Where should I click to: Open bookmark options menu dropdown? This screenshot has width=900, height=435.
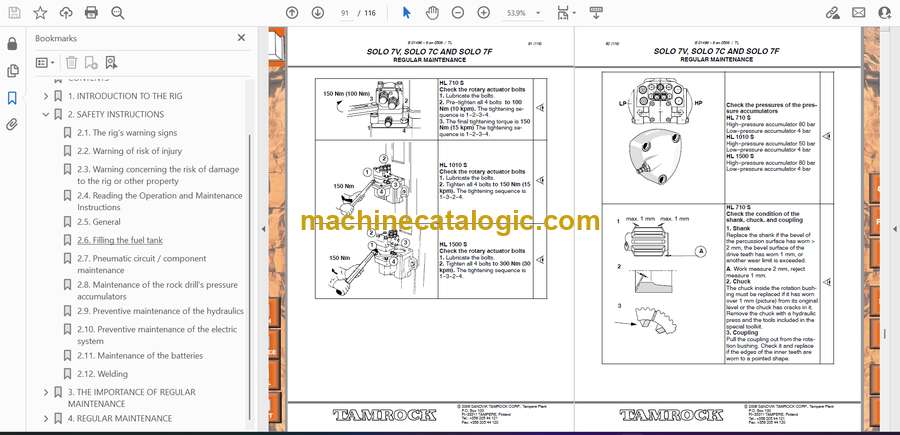click(x=45, y=63)
